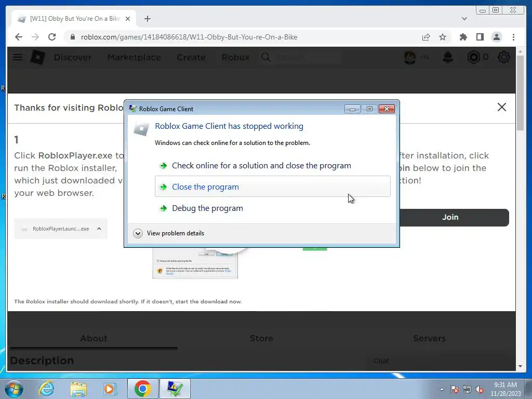The height and width of the screenshot is (399, 532).
Task: Choose Debug the program
Action: click(272, 208)
